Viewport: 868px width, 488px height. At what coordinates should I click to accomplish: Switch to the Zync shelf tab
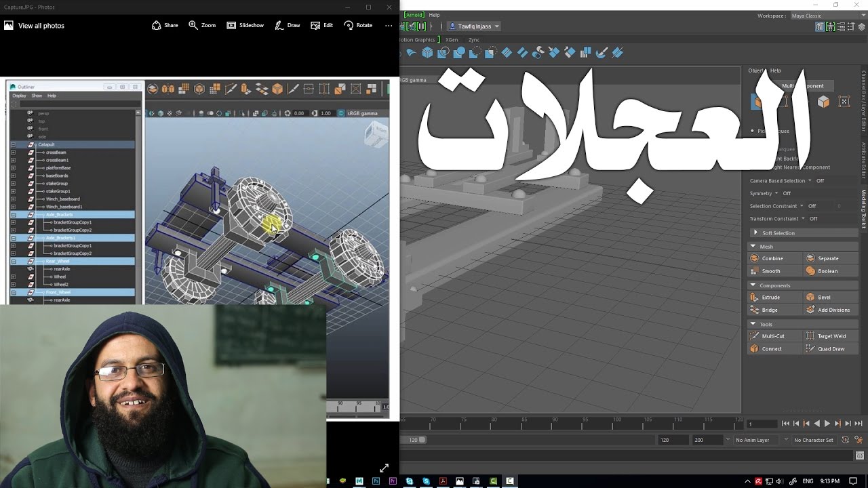[474, 40]
